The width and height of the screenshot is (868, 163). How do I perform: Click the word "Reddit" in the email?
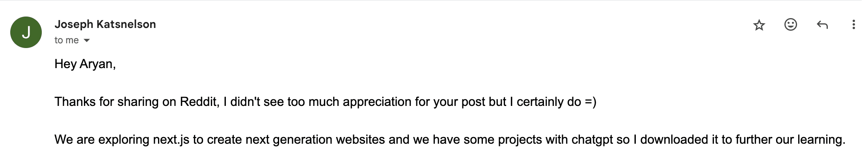coord(199,102)
